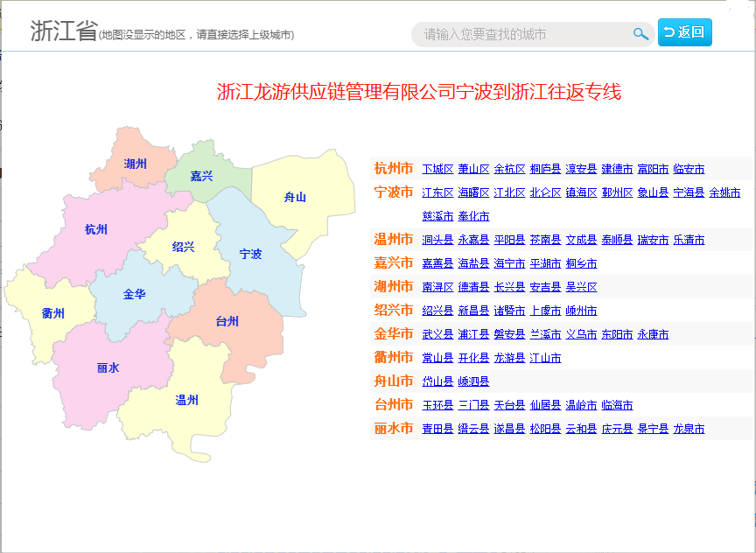Select the 南浔区 link

click(437, 287)
